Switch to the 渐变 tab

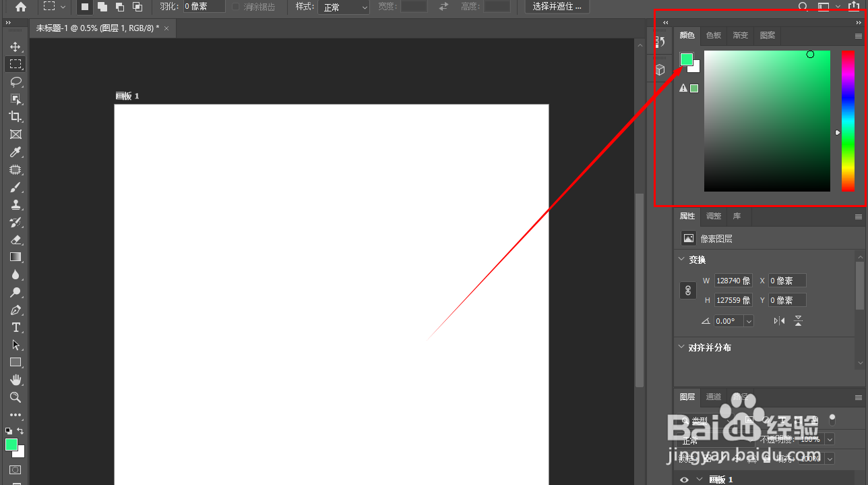click(x=740, y=35)
